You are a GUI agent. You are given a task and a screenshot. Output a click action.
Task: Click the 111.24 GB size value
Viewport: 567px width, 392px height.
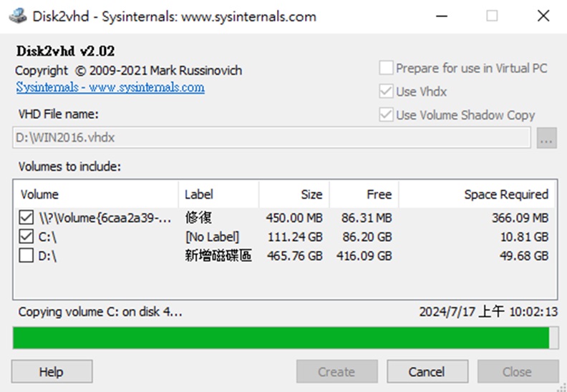[x=295, y=237]
